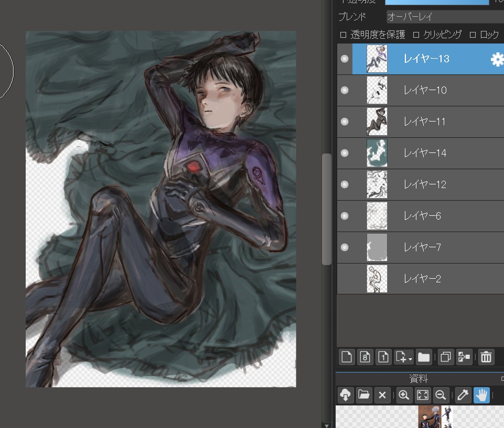Show hidden レイヤー2 via its visibility slot

tap(345, 279)
